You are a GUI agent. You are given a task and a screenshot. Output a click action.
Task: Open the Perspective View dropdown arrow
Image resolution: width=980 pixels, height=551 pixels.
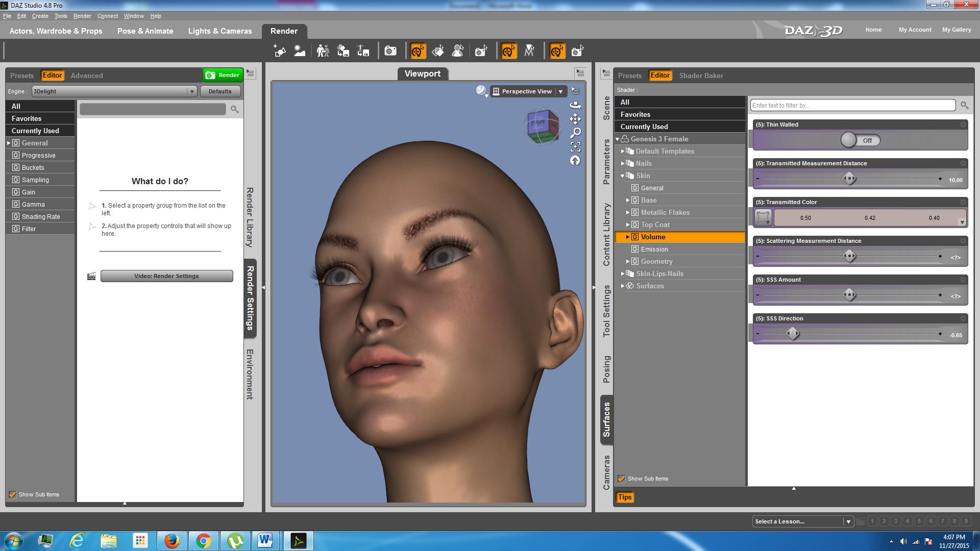pyautogui.click(x=560, y=91)
